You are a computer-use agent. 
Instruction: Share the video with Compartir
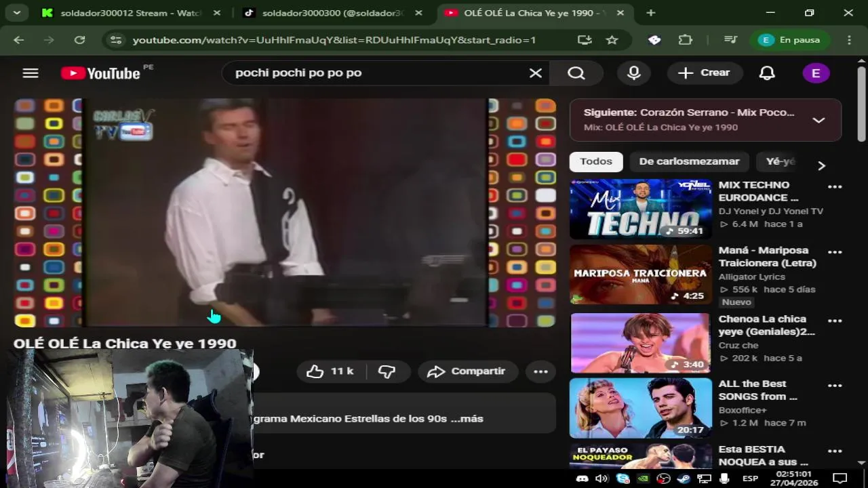467,371
